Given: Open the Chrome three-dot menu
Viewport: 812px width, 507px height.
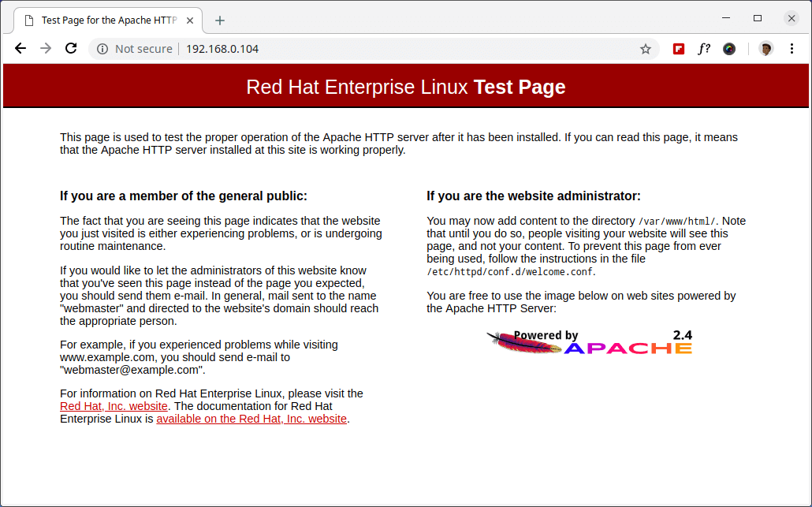Looking at the screenshot, I should coord(792,49).
